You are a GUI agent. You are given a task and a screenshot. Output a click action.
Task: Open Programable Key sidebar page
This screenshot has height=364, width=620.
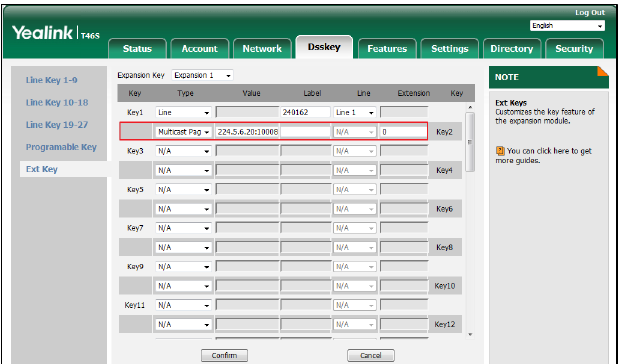point(61,147)
